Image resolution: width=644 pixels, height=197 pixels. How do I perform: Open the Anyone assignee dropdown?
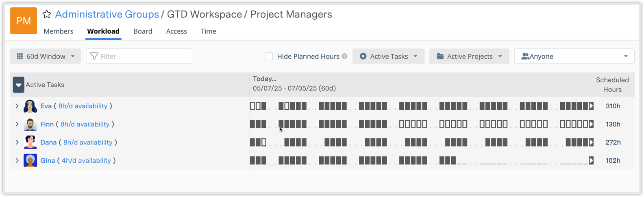coord(574,56)
